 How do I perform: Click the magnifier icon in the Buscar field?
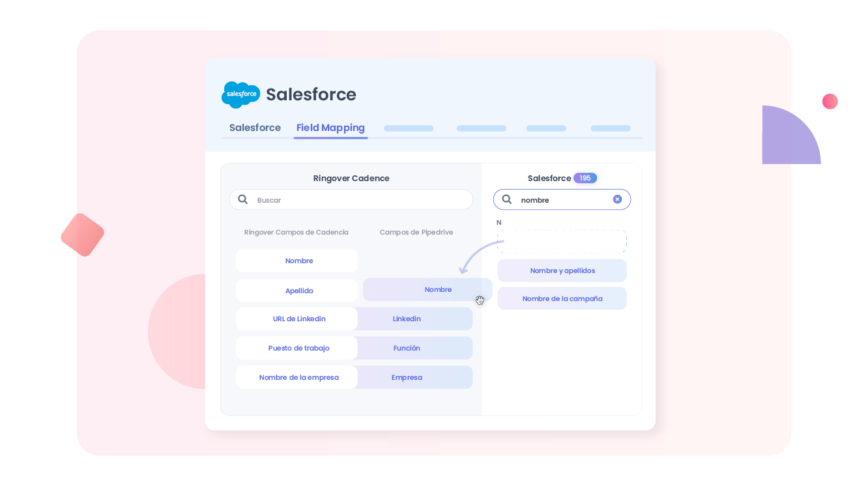(243, 199)
